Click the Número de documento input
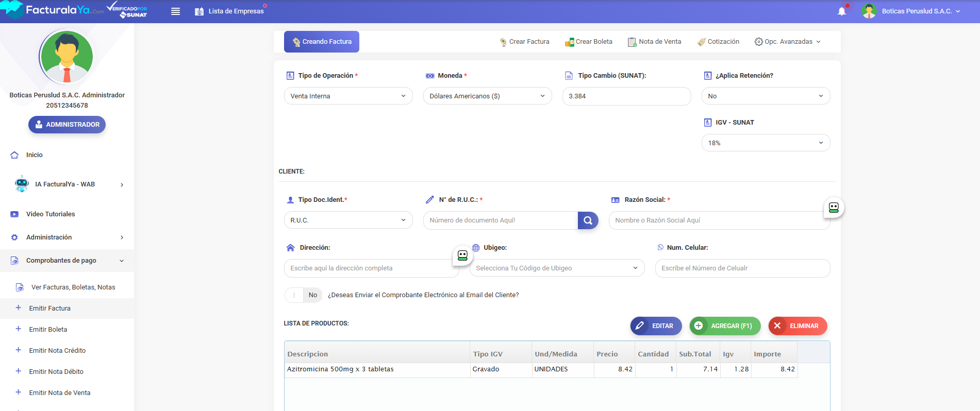 (501, 220)
